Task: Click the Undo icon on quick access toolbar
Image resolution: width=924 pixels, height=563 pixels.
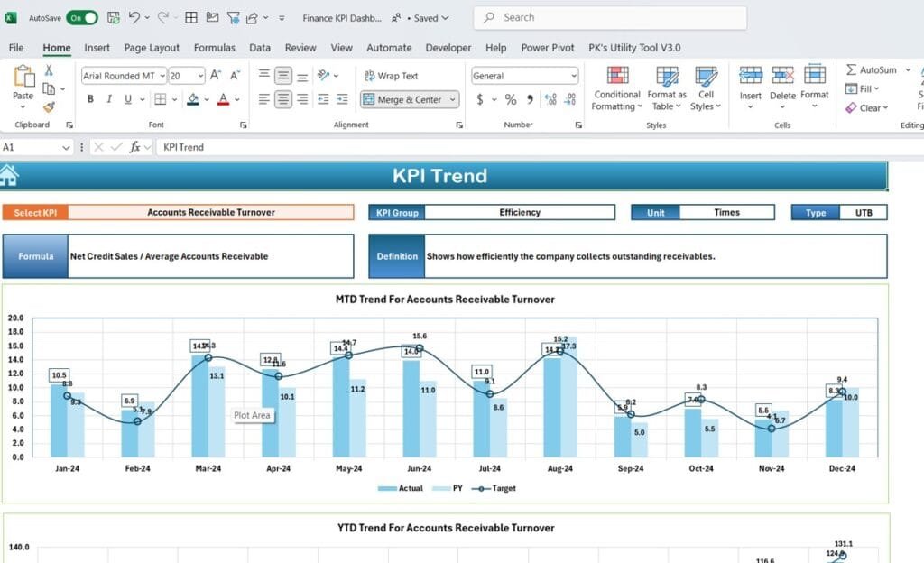Action: click(134, 16)
